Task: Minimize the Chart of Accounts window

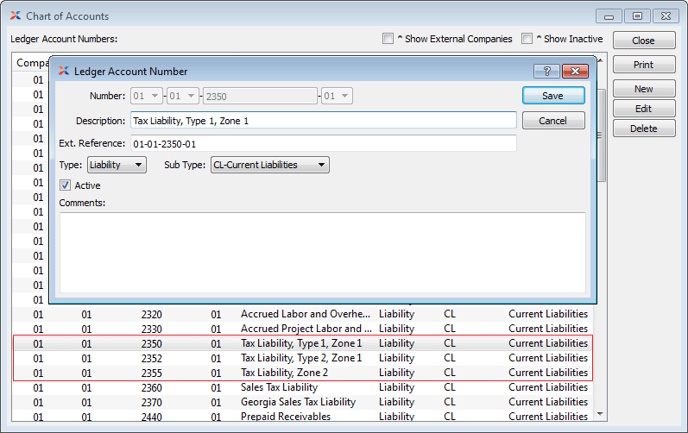Action: coord(609,16)
